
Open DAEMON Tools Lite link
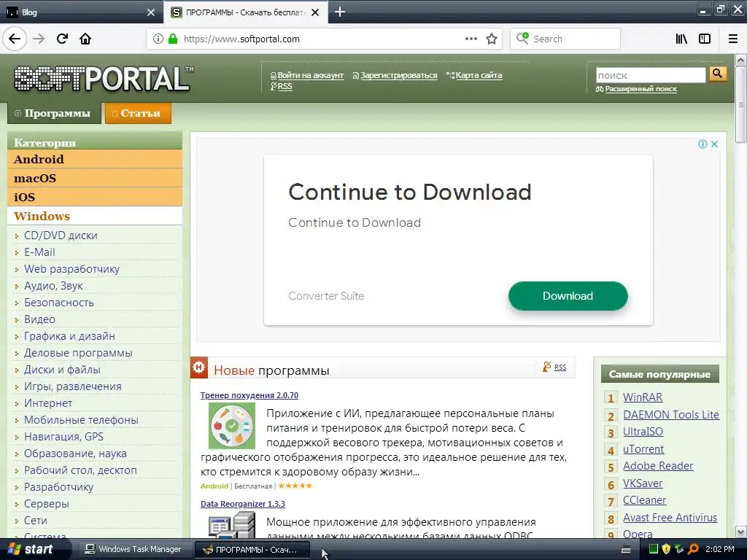pyautogui.click(x=671, y=415)
